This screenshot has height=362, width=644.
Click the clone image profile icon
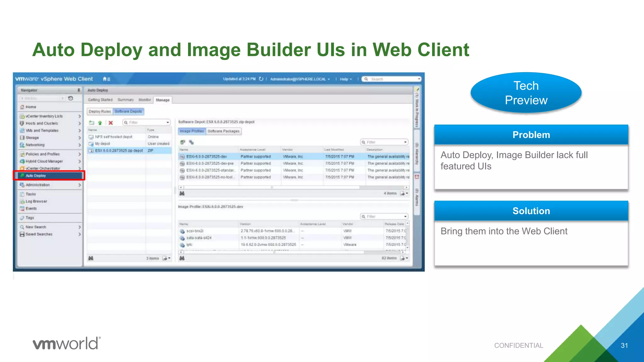[191, 142]
